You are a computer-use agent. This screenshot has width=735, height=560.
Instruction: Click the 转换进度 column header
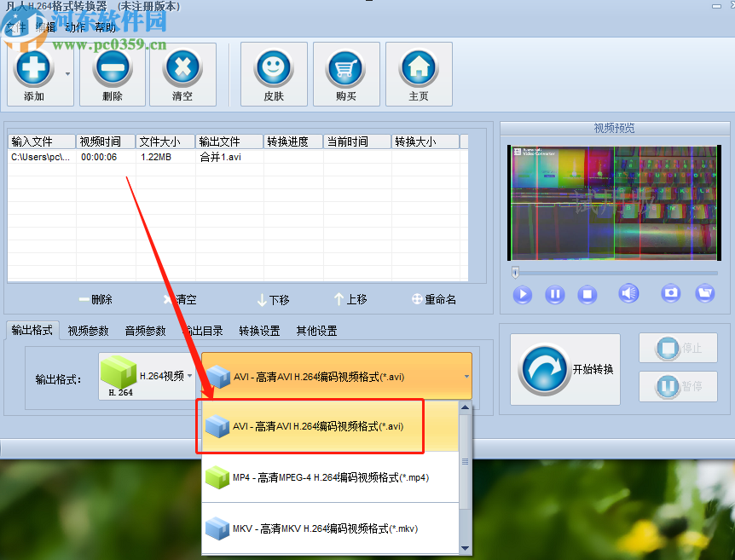pyautogui.click(x=293, y=141)
